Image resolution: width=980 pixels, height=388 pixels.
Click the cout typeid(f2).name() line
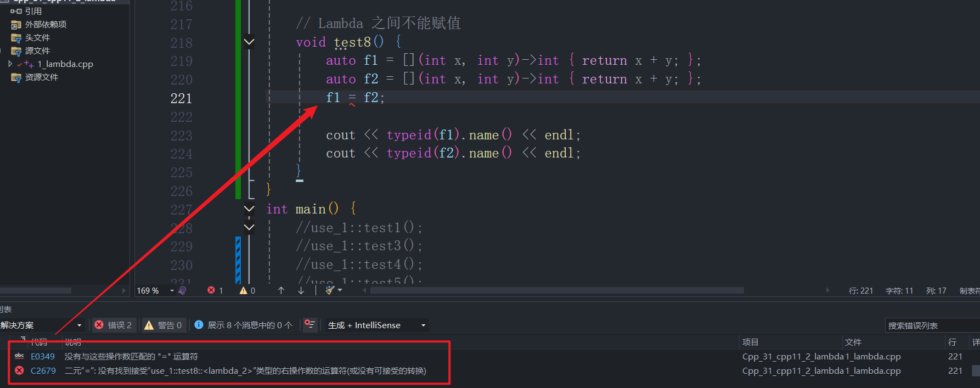[453, 153]
